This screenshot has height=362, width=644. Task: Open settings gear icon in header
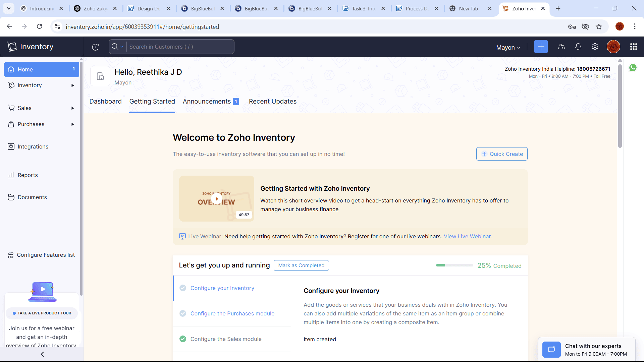(x=595, y=47)
